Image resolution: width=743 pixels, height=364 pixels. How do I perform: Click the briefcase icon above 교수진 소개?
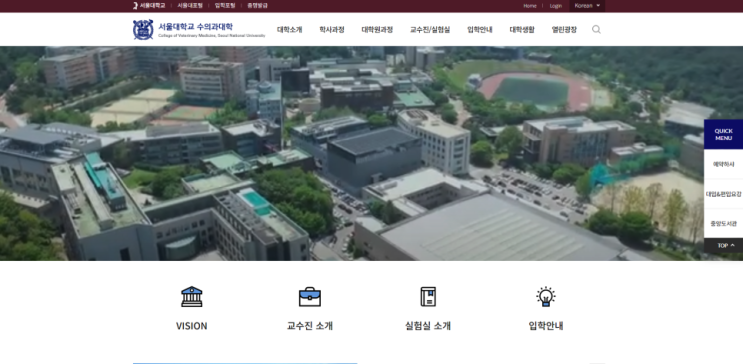click(x=309, y=297)
